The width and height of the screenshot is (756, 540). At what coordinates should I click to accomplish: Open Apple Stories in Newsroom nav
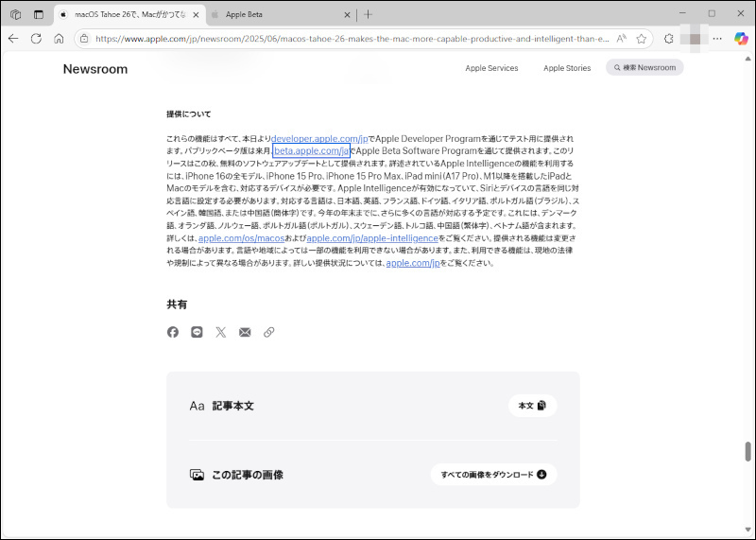coord(567,68)
